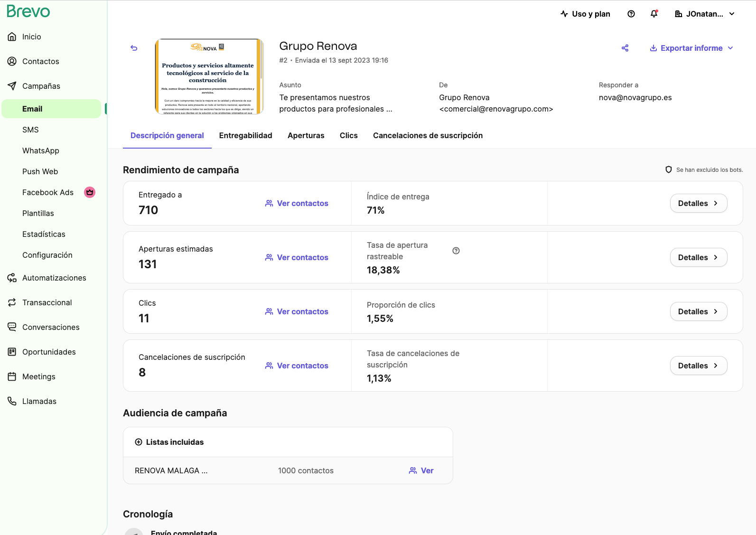Open Configuración menu item

coord(47,255)
